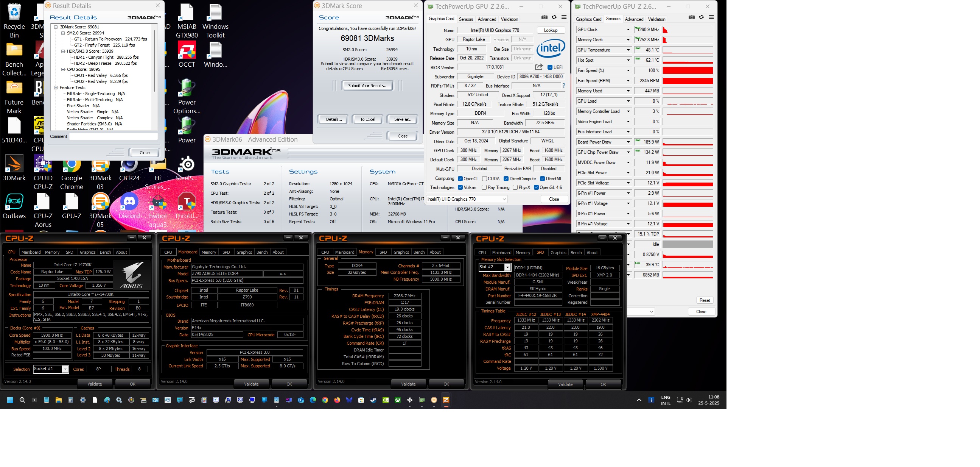The image size is (980, 467).
Task: Click the Comment input field
Action: pos(114,136)
